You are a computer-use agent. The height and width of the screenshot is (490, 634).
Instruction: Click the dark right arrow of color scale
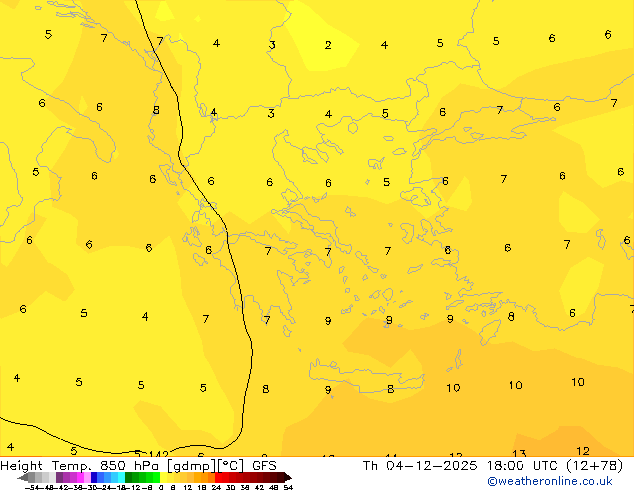click(288, 477)
